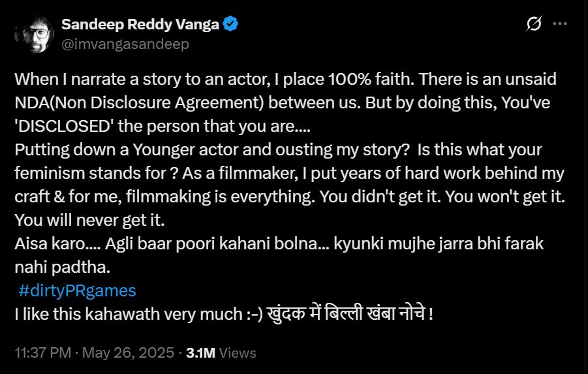
Task: Open the Grok explain-post icon
Action: pos(534,25)
